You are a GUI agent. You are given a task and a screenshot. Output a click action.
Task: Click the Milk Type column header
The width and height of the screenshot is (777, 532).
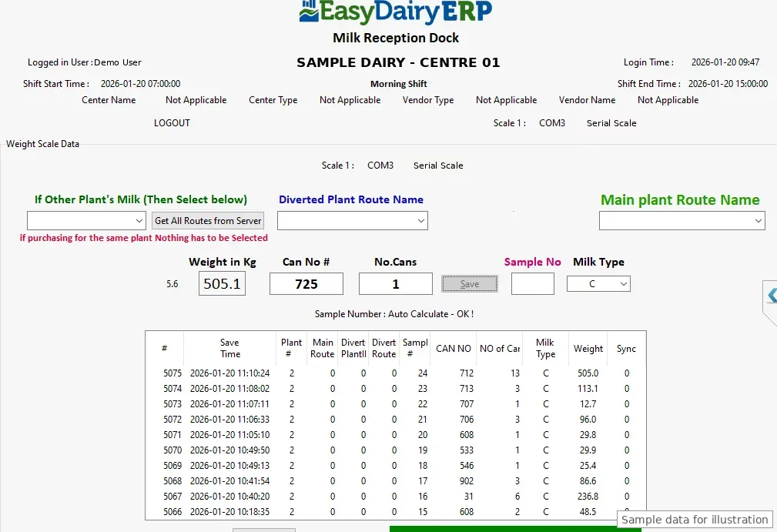point(545,348)
